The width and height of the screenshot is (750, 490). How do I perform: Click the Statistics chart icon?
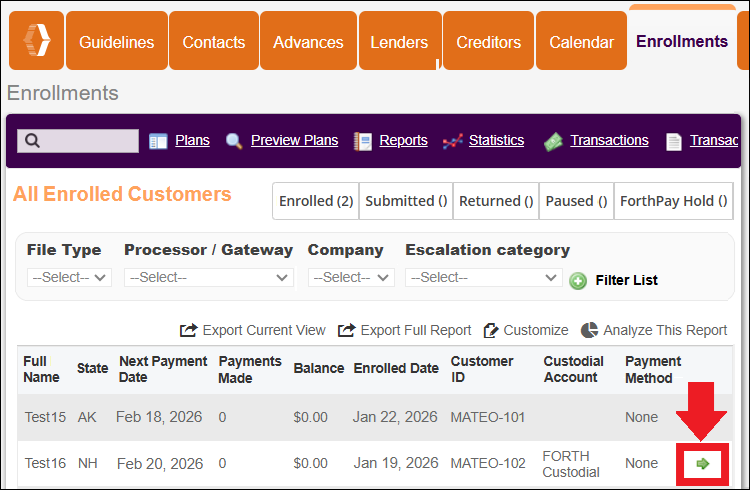[x=452, y=142]
